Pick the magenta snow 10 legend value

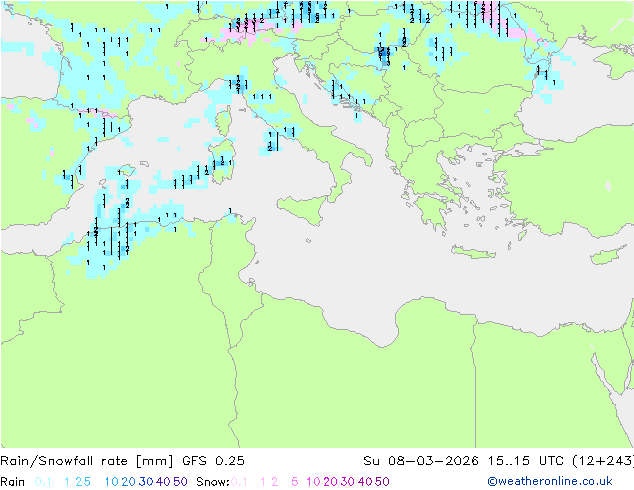[313, 482]
